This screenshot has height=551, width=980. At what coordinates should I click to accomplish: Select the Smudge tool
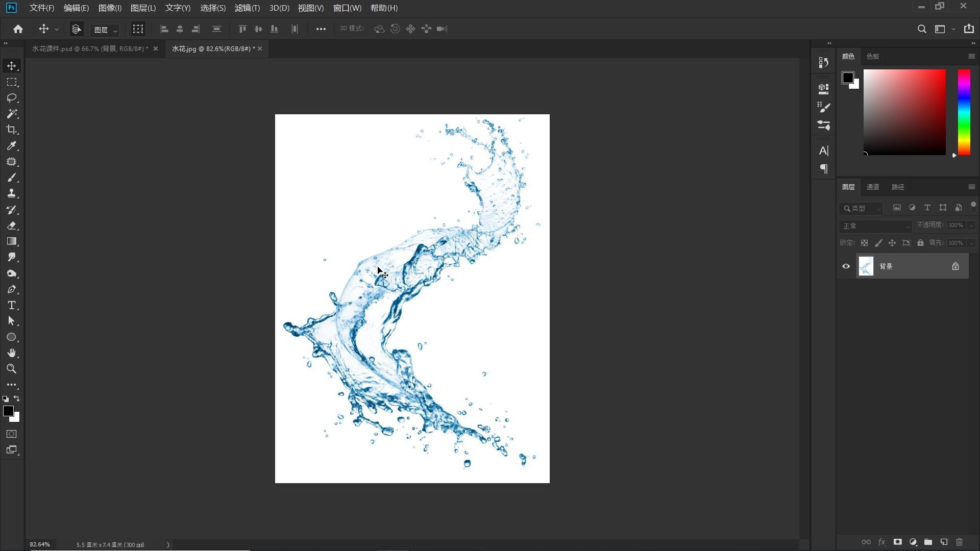pyautogui.click(x=12, y=257)
